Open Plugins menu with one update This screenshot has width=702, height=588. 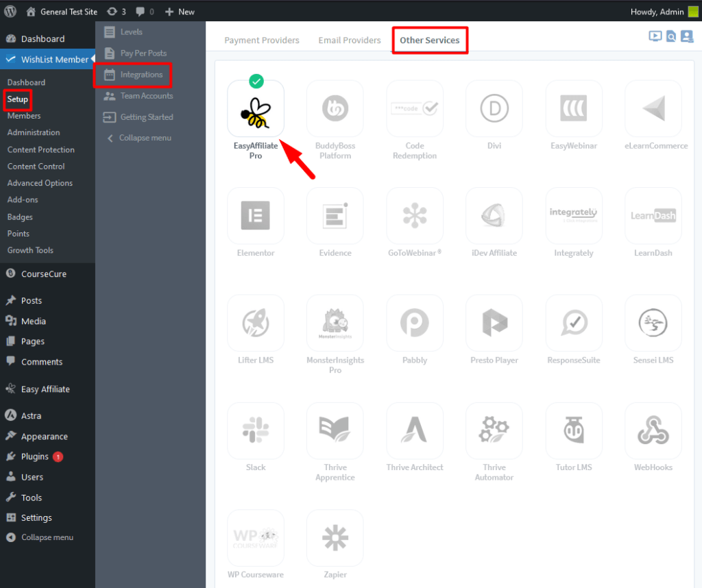(34, 456)
